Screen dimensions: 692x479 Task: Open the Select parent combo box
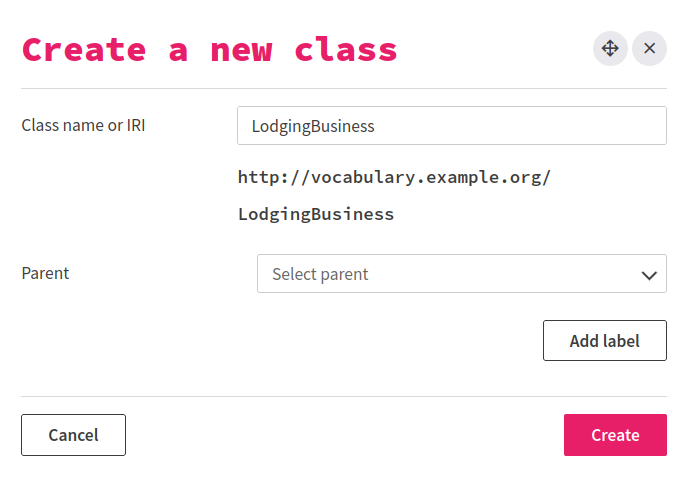pos(461,274)
